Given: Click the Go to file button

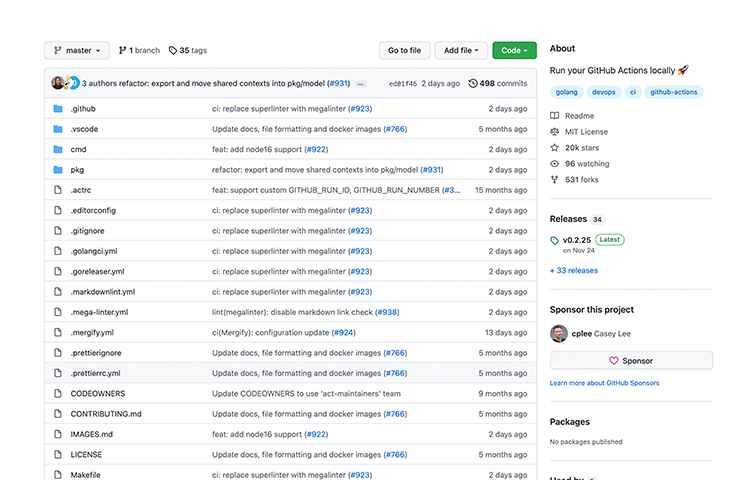Looking at the screenshot, I should coord(404,50).
